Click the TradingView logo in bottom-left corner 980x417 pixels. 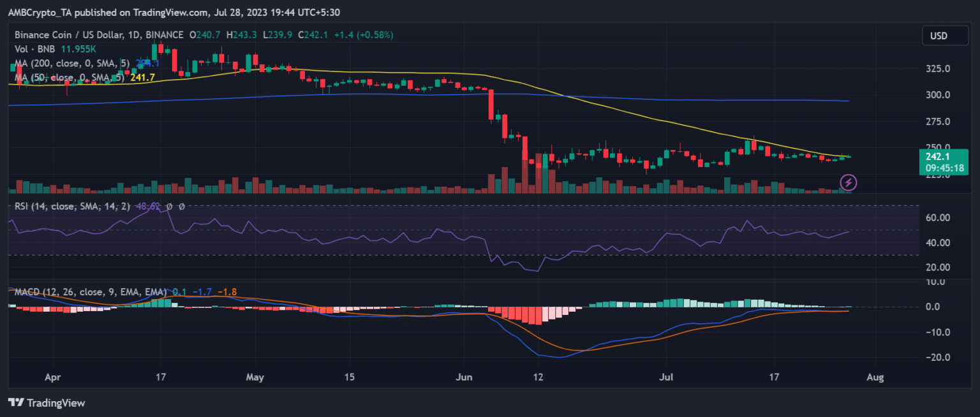[46, 403]
